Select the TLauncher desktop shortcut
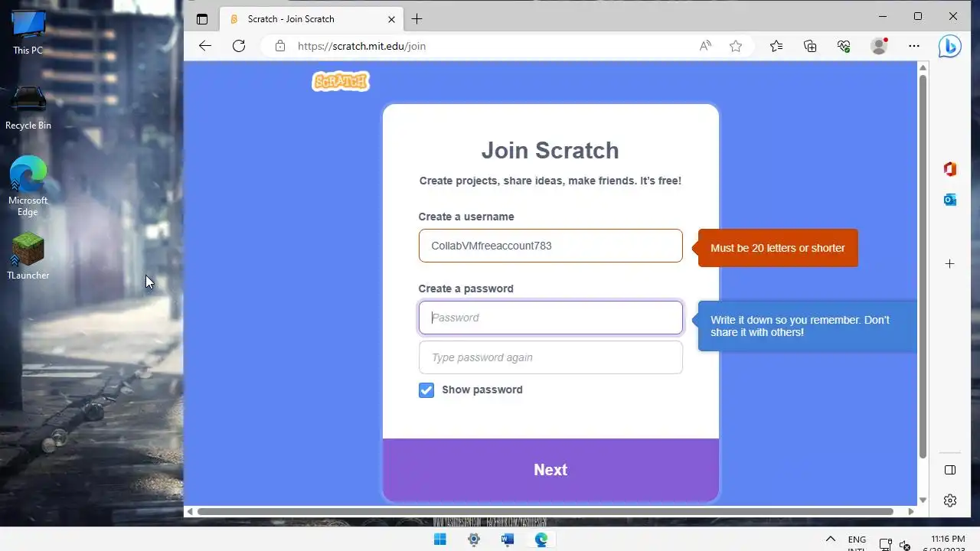Viewport: 980px width, 551px height. point(28,256)
